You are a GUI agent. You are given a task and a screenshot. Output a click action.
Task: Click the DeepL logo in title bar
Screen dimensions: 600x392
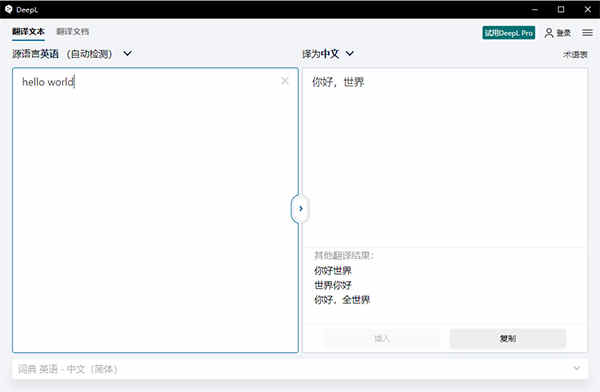coord(8,9)
